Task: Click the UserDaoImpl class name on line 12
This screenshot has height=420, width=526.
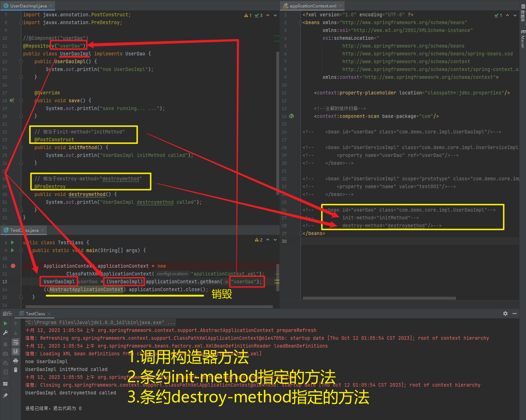Action: click(x=75, y=54)
